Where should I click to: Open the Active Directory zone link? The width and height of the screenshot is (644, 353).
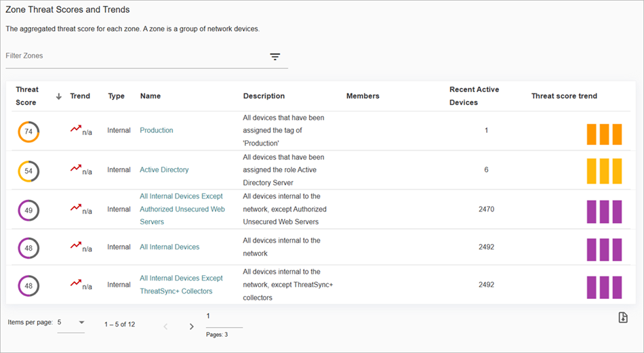click(164, 170)
